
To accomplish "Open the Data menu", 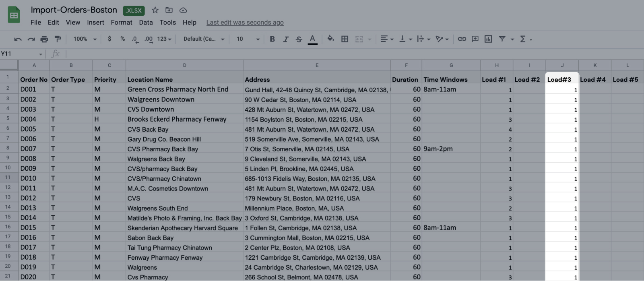I will (146, 23).
